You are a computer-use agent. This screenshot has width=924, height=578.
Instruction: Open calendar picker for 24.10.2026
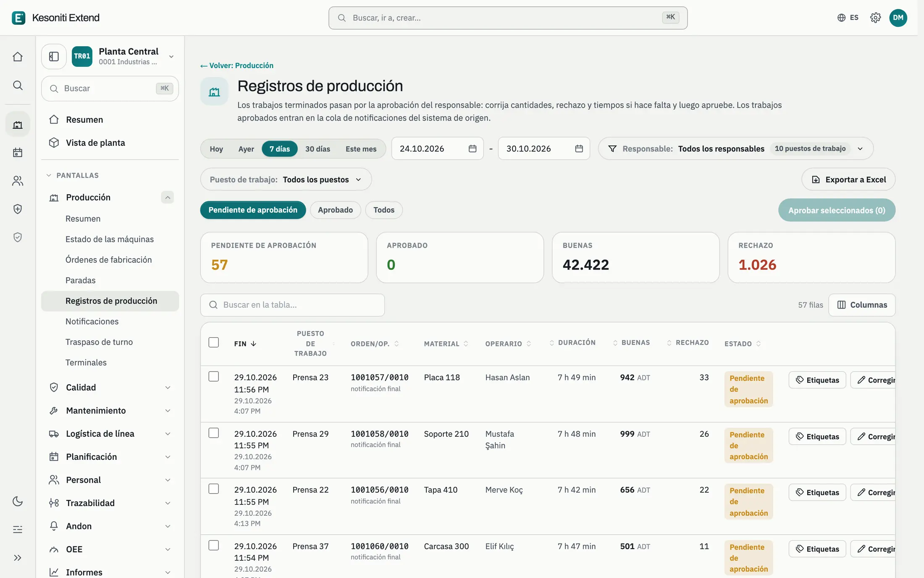point(472,148)
